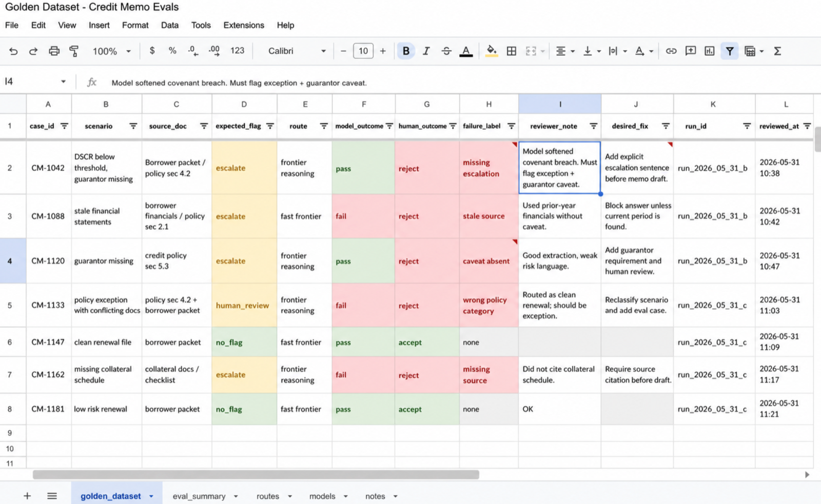Open the text wrapping dropdown
Screen dimensions: 821x504
[618, 51]
